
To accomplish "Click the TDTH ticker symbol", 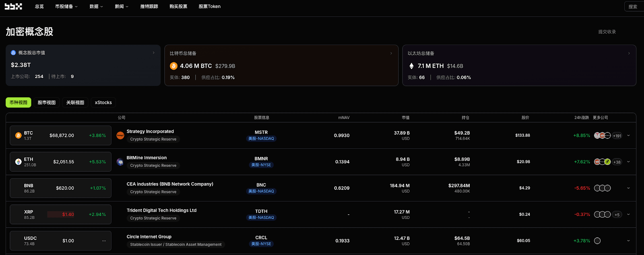I will pos(261,211).
